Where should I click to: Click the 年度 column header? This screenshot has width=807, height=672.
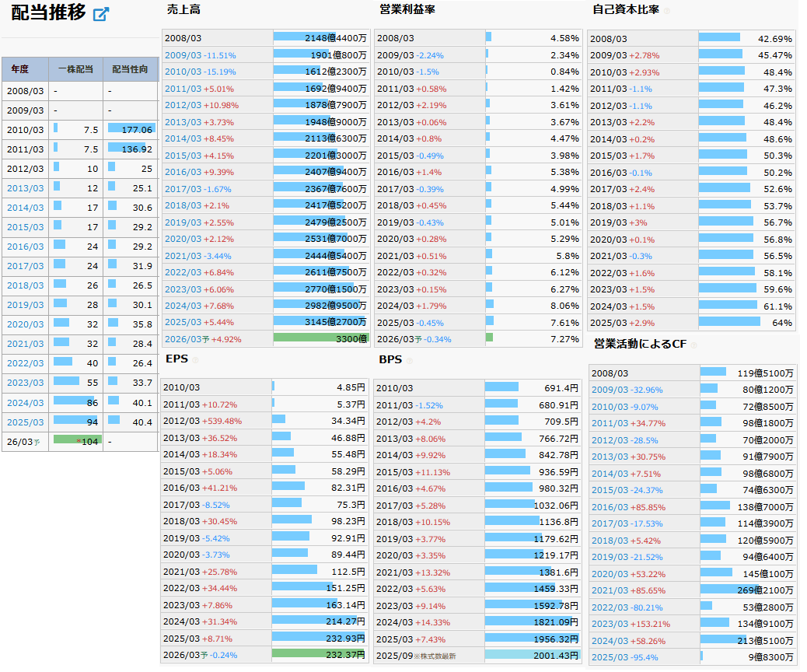pyautogui.click(x=20, y=69)
